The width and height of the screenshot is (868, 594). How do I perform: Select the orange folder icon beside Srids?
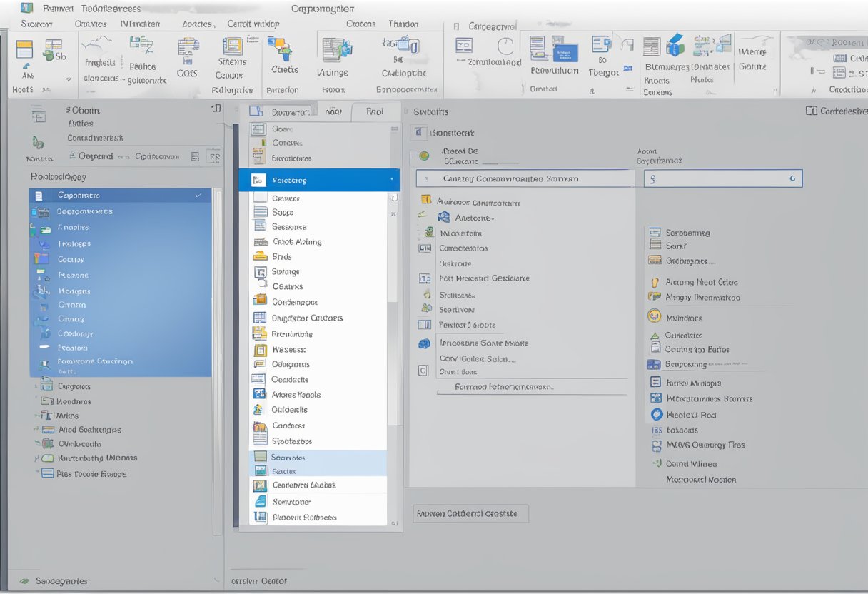point(260,256)
